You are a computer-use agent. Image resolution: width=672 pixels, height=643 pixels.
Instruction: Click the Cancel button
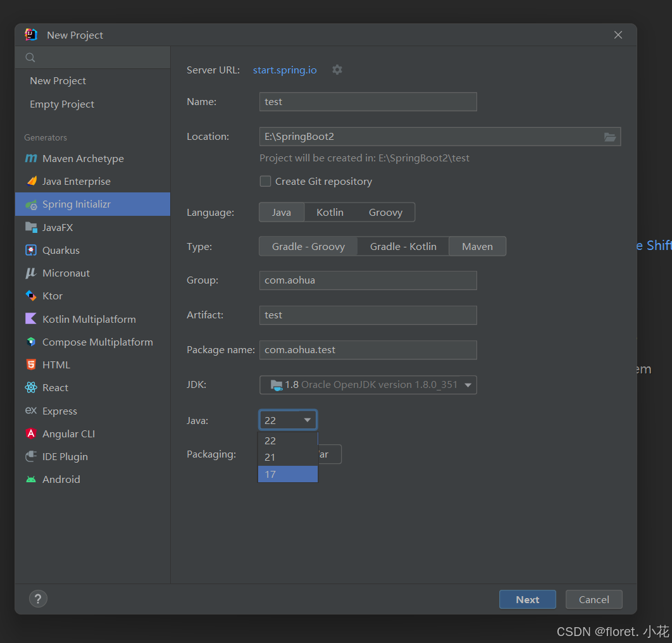click(594, 599)
